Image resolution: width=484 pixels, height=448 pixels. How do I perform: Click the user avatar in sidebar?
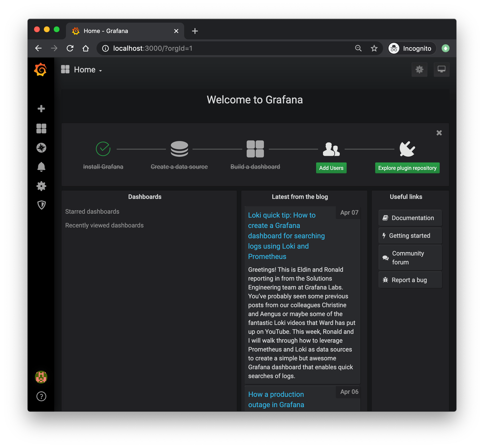click(41, 377)
